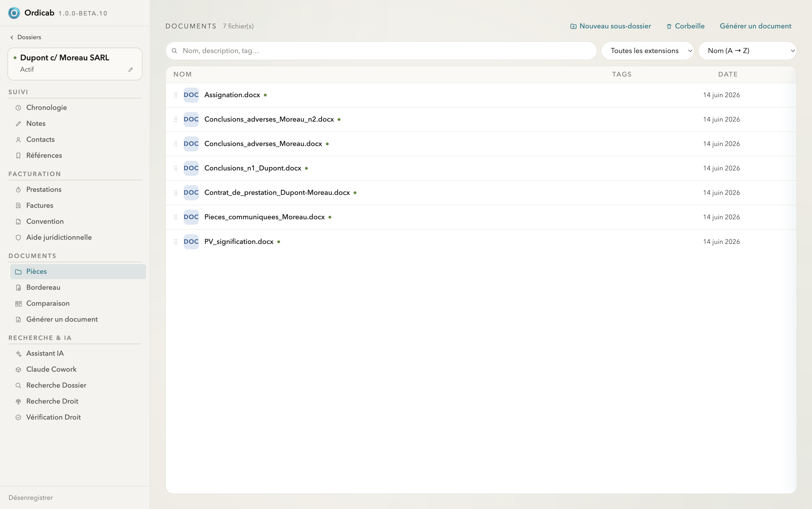This screenshot has height=509, width=812.
Task: Click date cell of Assignation.docx row
Action: click(721, 95)
